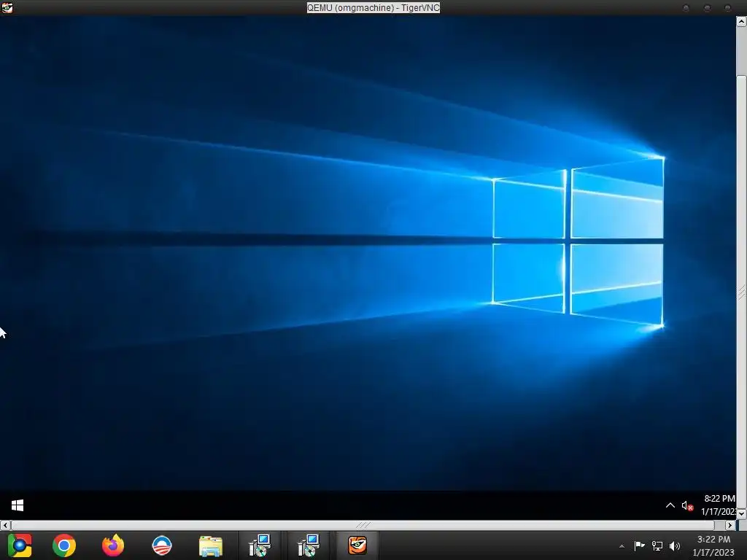Launch the Chromium icon on host taskbar
Screen dimensions: 747x560
coord(20,545)
